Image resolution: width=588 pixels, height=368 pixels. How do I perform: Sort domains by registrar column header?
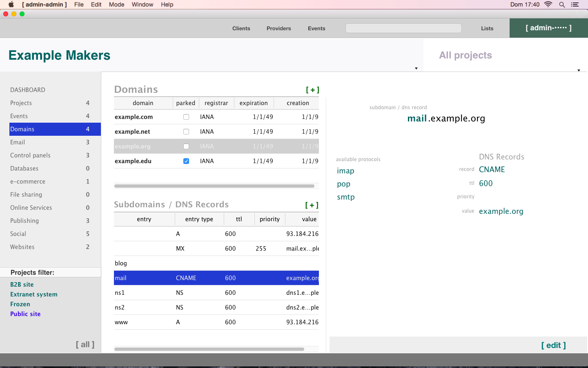click(216, 103)
